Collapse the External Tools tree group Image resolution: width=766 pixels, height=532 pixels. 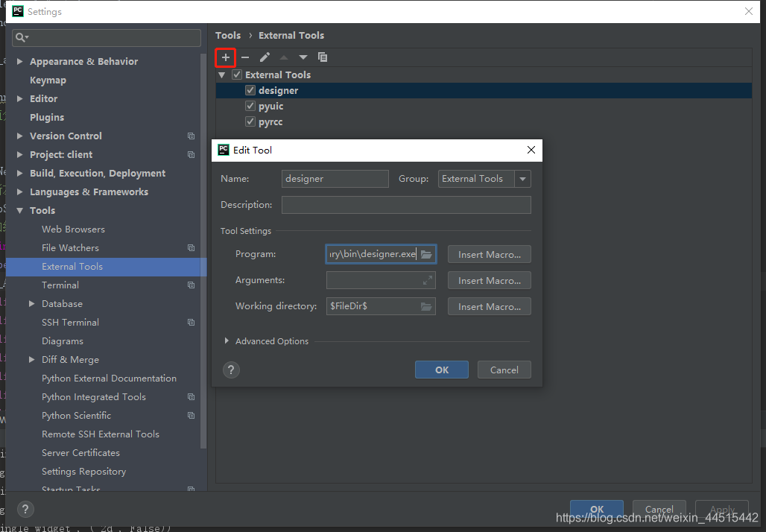point(222,75)
